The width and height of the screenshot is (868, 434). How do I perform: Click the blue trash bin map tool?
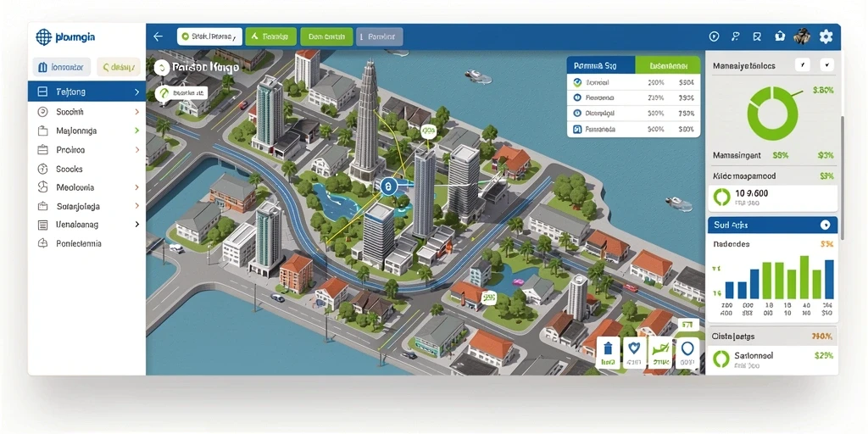coord(609,353)
